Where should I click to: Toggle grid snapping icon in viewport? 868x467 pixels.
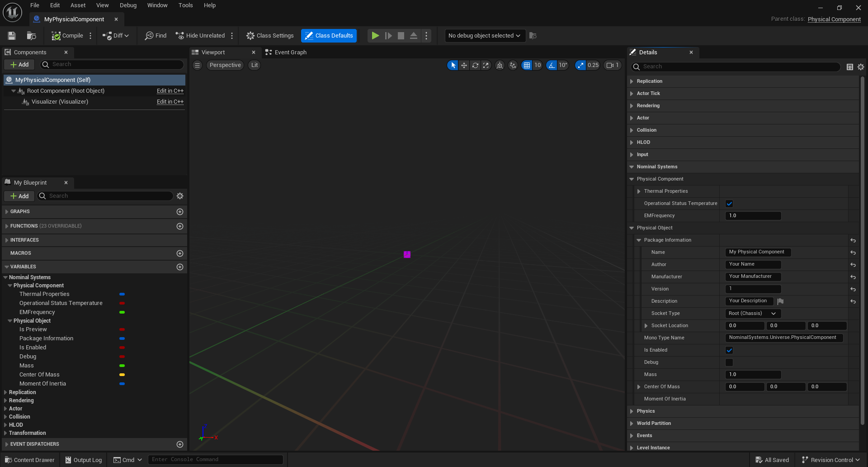(527, 65)
